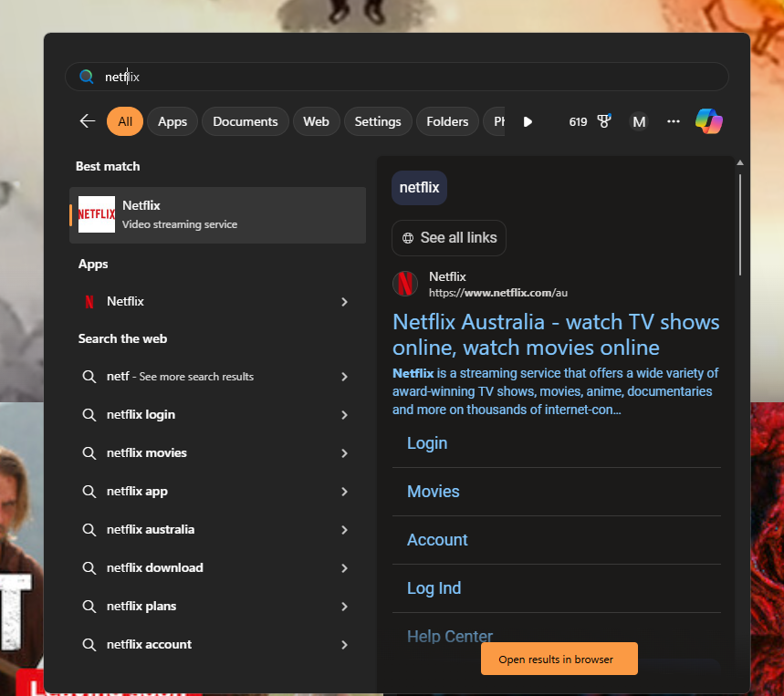784x696 pixels.
Task: Click magnifier icon beside netflix app
Action: [89, 492]
